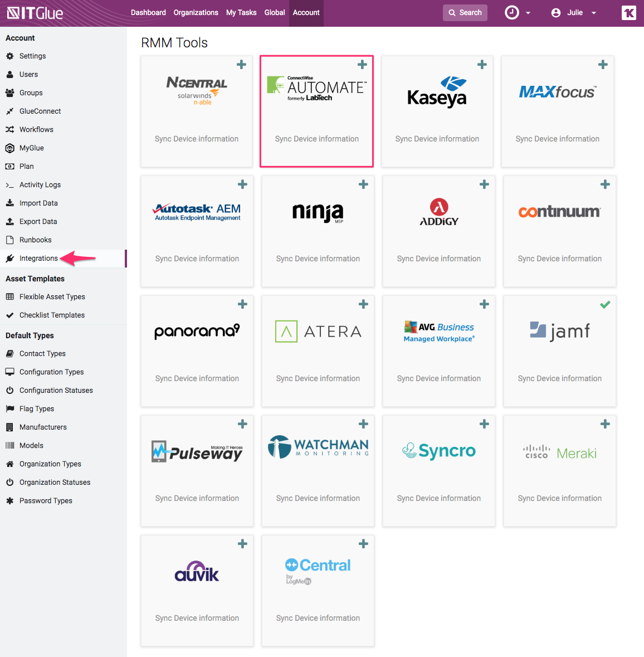Screen dimensions: 644x657
Task: Click the Kaseya logo thumbnail
Action: coord(437,92)
